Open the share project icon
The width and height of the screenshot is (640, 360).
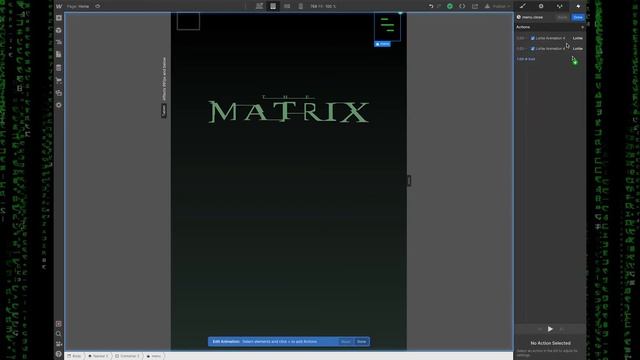475,6
